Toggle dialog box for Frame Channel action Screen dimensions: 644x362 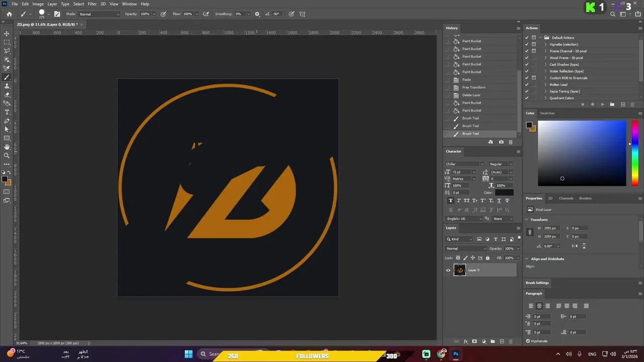pos(534,51)
